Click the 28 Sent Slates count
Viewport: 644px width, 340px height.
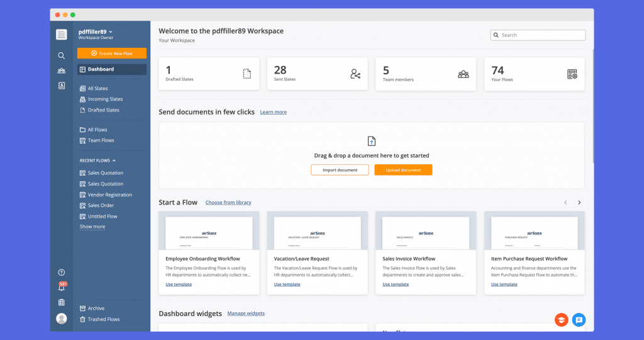click(280, 70)
